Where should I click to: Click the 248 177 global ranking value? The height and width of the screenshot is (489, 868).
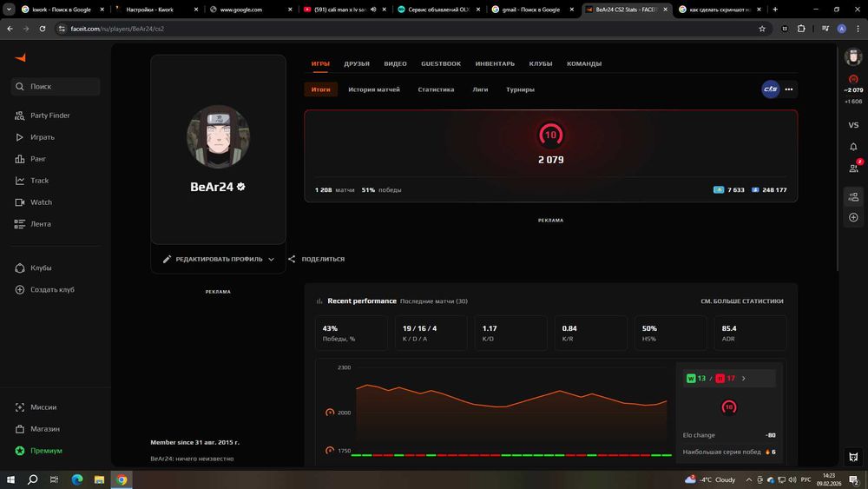coord(774,190)
